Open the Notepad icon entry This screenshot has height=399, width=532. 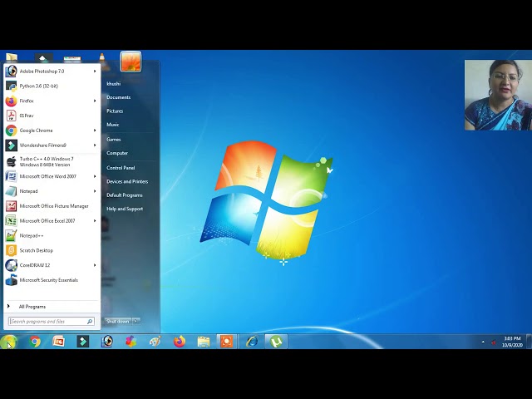pyautogui.click(x=11, y=191)
